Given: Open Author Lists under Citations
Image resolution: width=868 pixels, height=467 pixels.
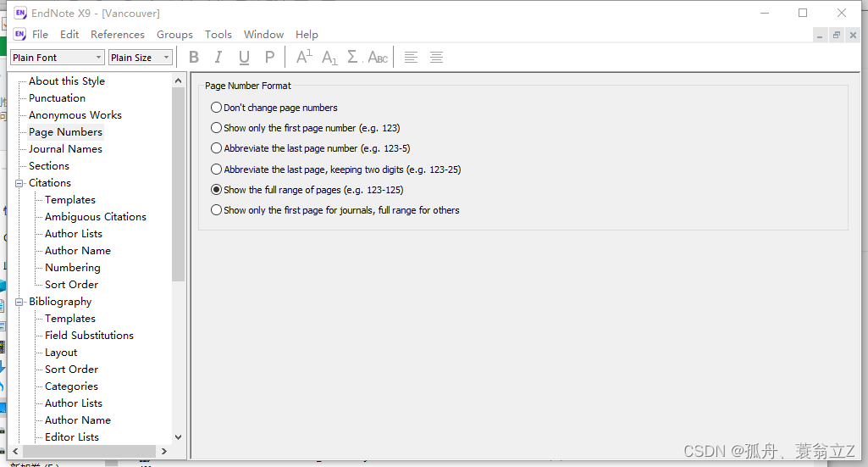Looking at the screenshot, I should (x=73, y=234).
